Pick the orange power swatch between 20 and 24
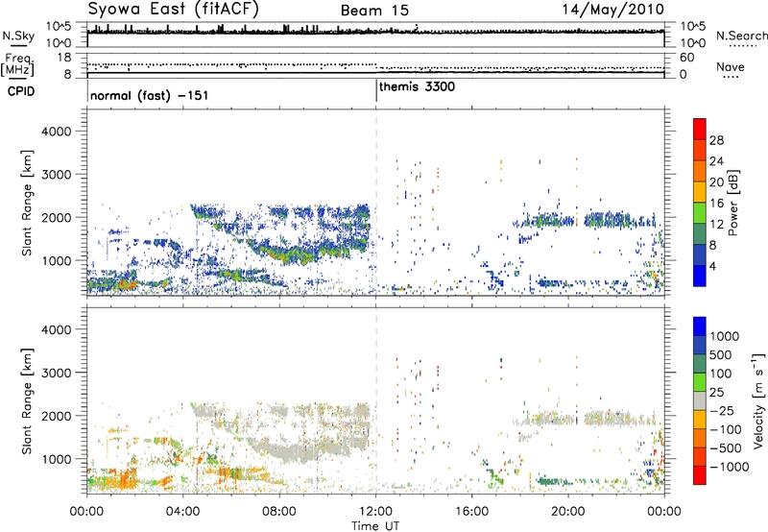This screenshot has width=768, height=532. (700, 172)
